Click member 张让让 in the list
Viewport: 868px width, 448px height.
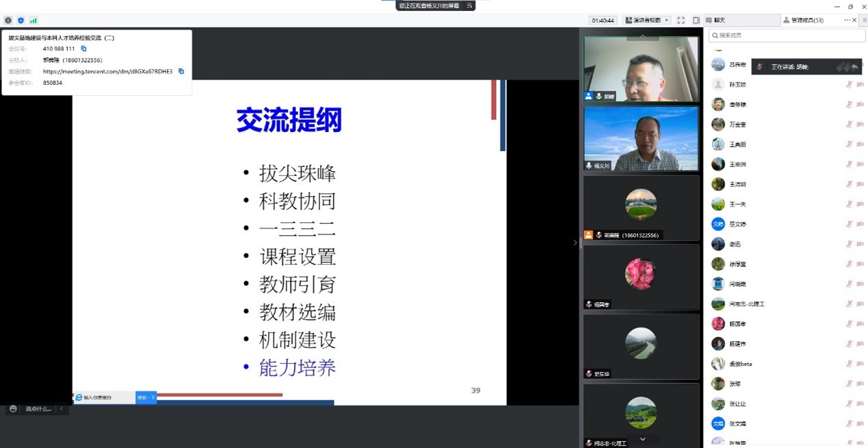pos(737,404)
